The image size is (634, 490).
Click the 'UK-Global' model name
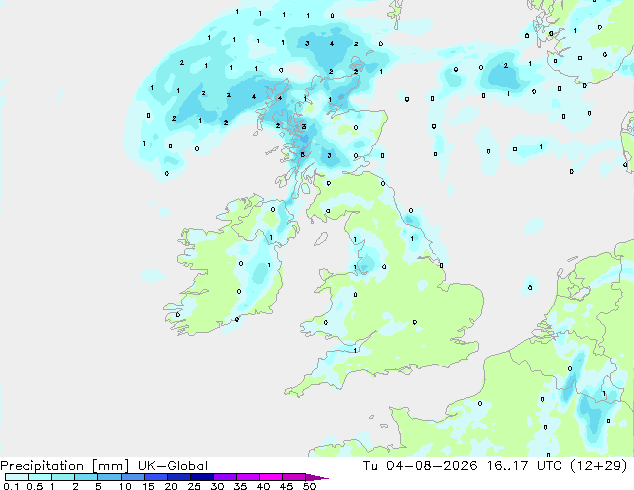tap(173, 466)
